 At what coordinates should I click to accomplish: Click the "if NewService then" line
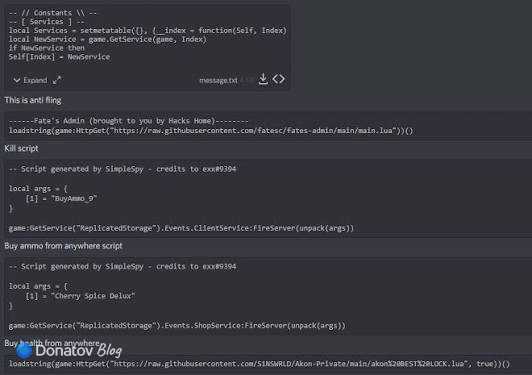[46, 48]
